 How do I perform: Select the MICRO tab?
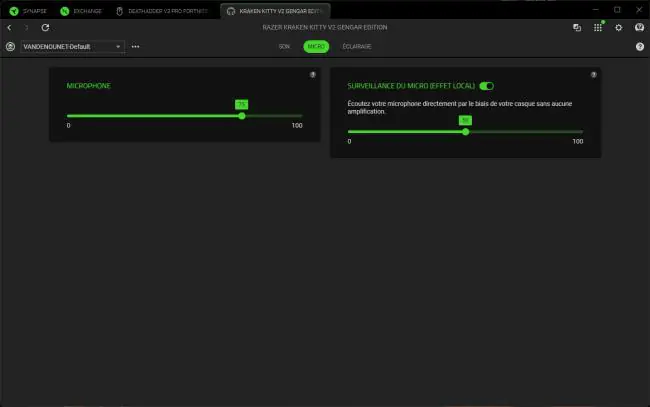[x=316, y=46]
